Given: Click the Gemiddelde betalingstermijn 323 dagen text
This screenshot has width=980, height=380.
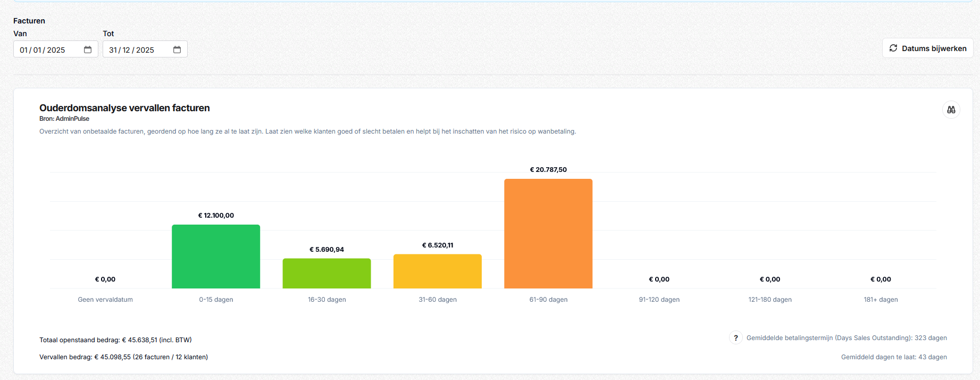Looking at the screenshot, I should pos(847,338).
